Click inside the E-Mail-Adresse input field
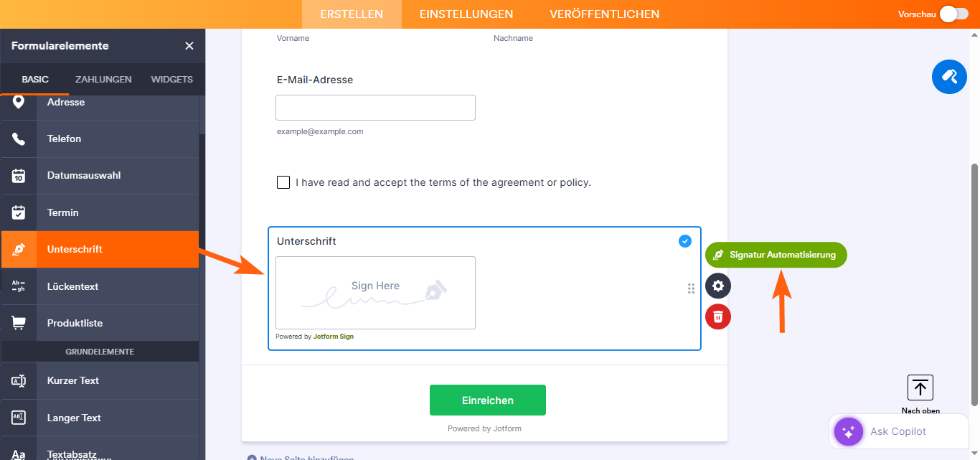980x460 pixels. click(375, 107)
